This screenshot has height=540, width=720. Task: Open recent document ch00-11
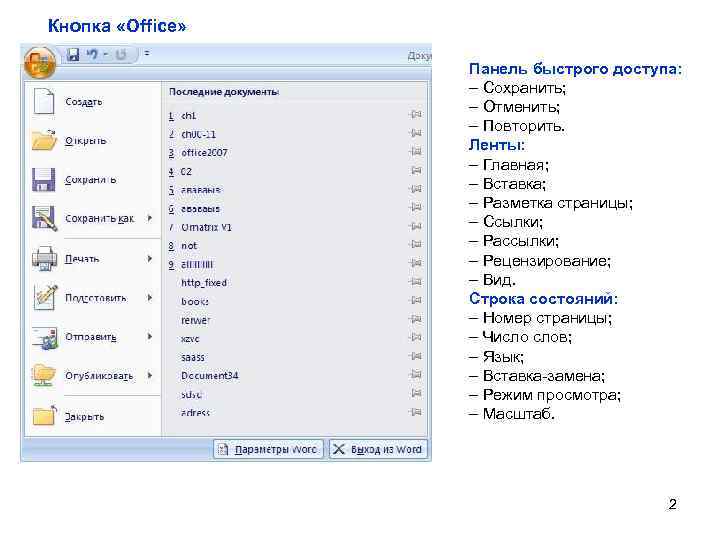click(295, 134)
